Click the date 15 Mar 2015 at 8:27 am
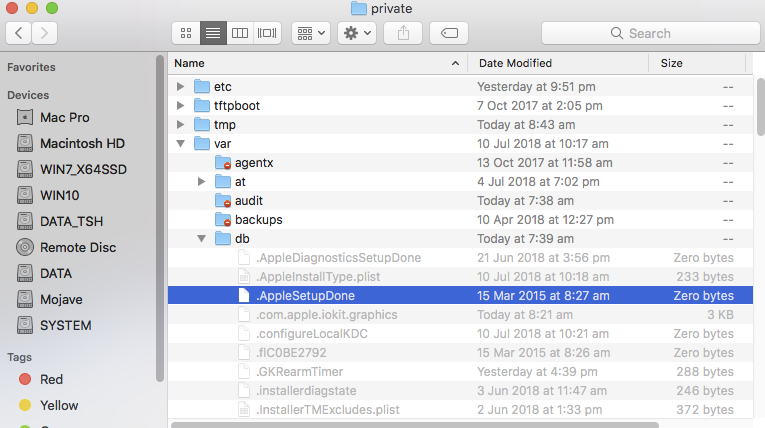765x428 pixels. point(543,296)
